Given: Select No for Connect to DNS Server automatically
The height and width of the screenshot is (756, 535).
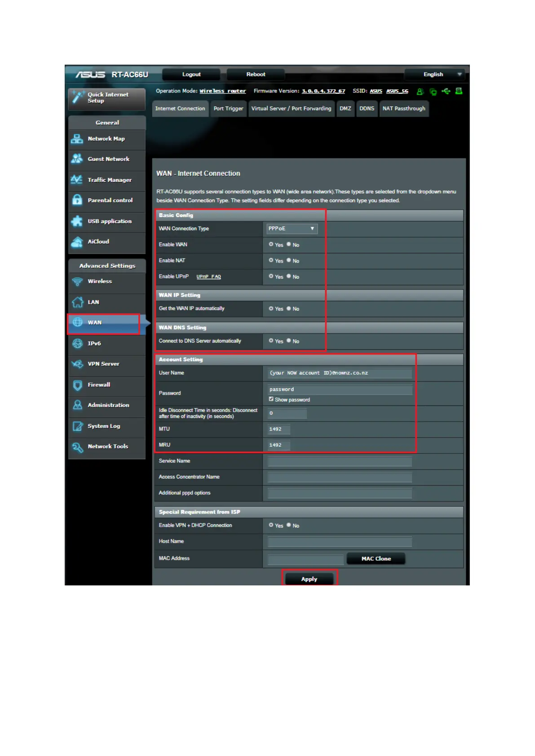Looking at the screenshot, I should point(289,341).
